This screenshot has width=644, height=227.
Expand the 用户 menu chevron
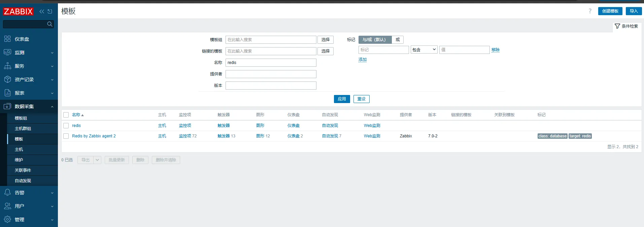[x=52, y=206]
